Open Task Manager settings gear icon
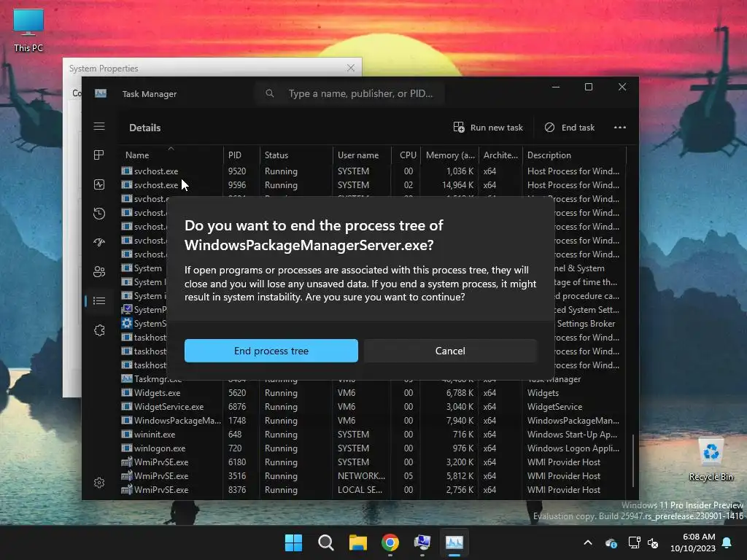The width and height of the screenshot is (747, 560). [99, 483]
